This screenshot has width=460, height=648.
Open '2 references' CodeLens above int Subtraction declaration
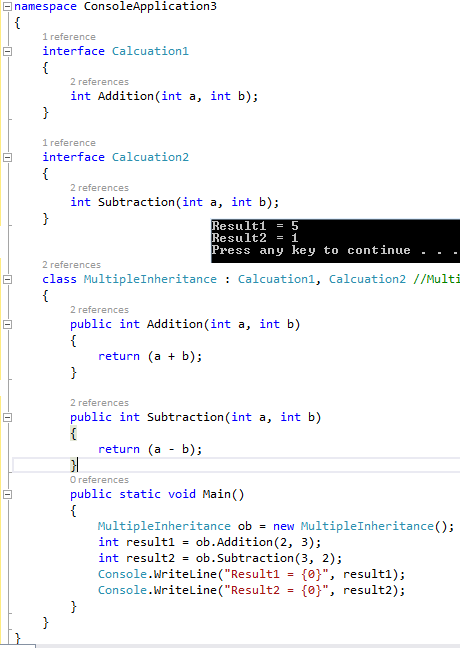click(x=99, y=188)
